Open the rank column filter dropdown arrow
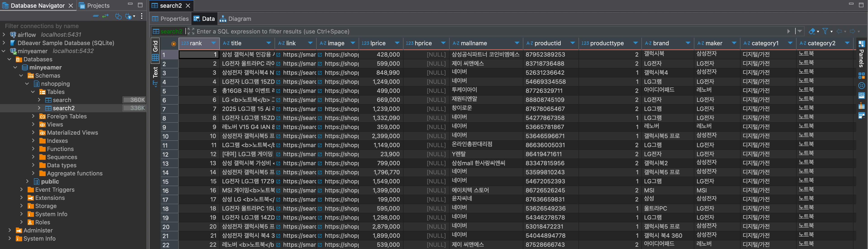868x249 pixels. pyautogui.click(x=213, y=43)
